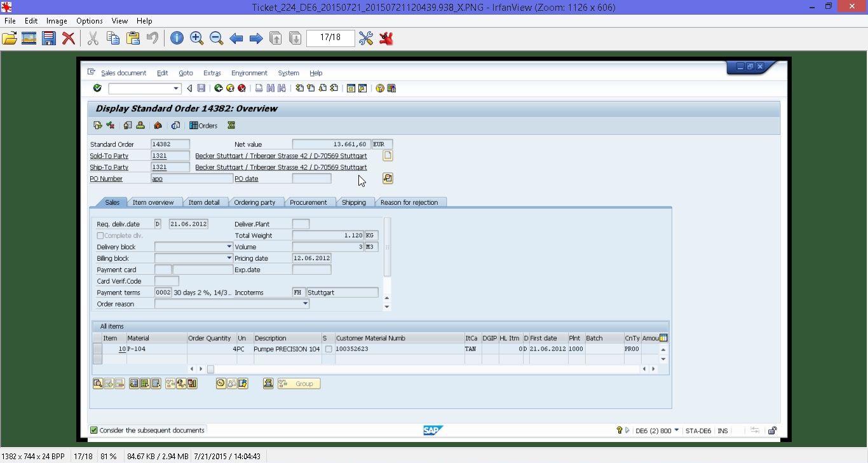Expand the SAP command field dropdown arrow
868x463 pixels.
(x=177, y=88)
